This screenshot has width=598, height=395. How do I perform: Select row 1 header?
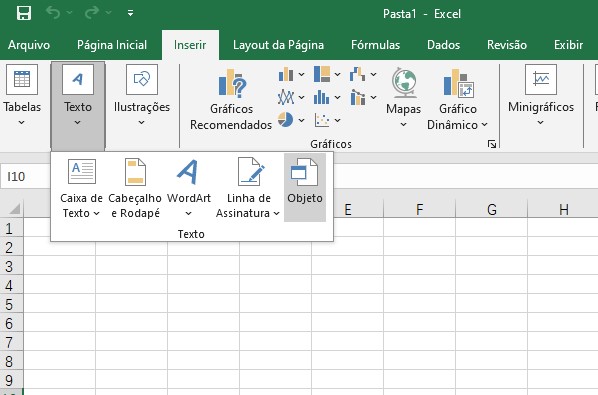12,228
